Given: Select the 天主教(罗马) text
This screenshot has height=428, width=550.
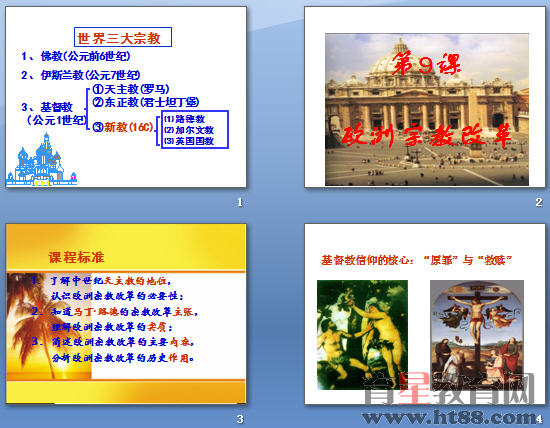Looking at the screenshot, I should [x=131, y=89].
